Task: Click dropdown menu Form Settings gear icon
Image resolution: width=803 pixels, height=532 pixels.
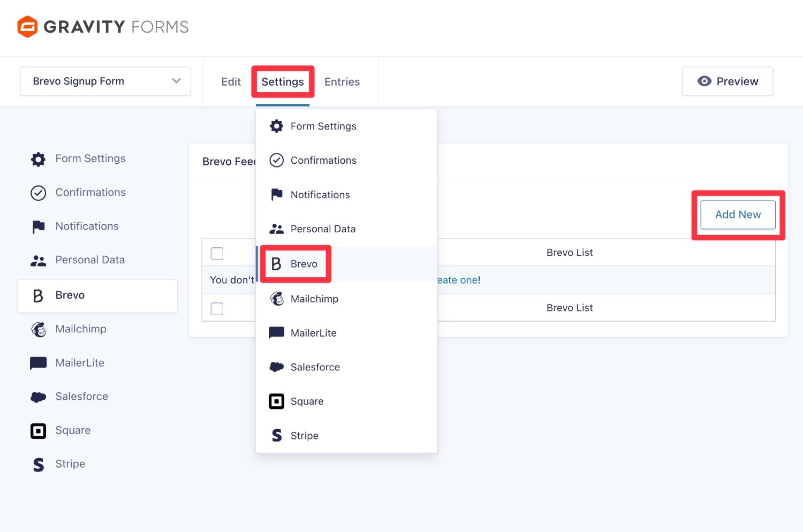Action: pos(276,126)
